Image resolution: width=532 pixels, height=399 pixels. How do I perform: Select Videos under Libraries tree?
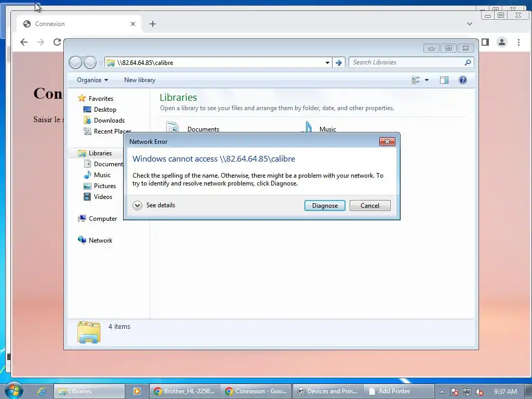click(103, 197)
